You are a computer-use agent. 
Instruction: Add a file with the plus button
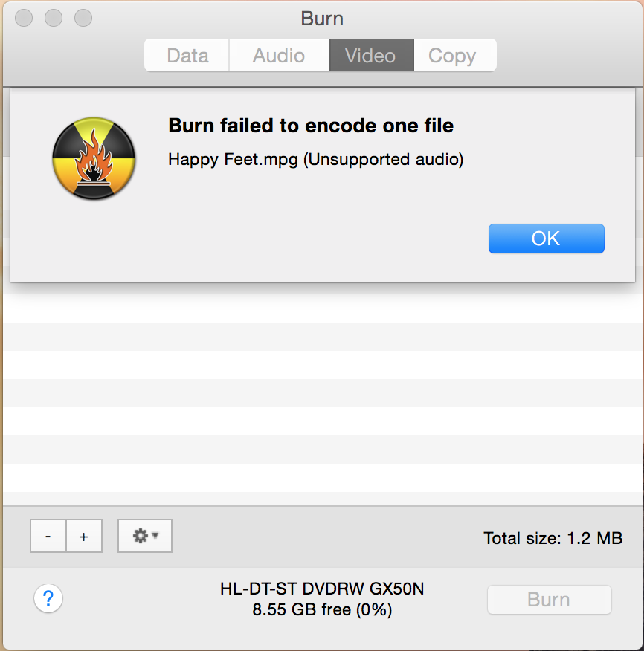point(84,536)
